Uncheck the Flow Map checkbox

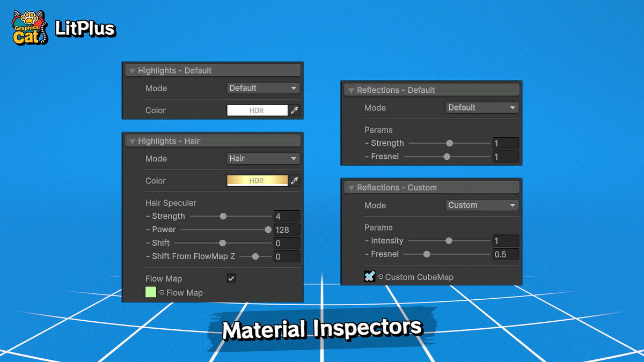pyautogui.click(x=231, y=278)
